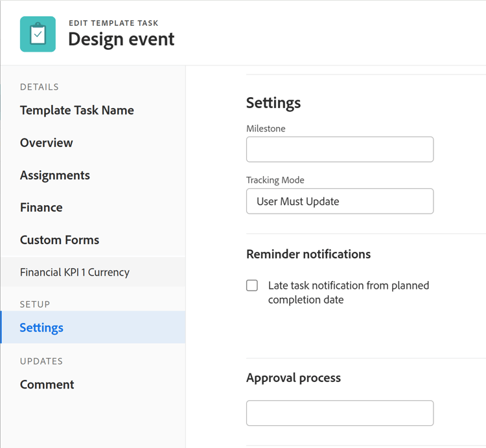Open the Milestone dropdown field
486x448 pixels.
point(340,150)
